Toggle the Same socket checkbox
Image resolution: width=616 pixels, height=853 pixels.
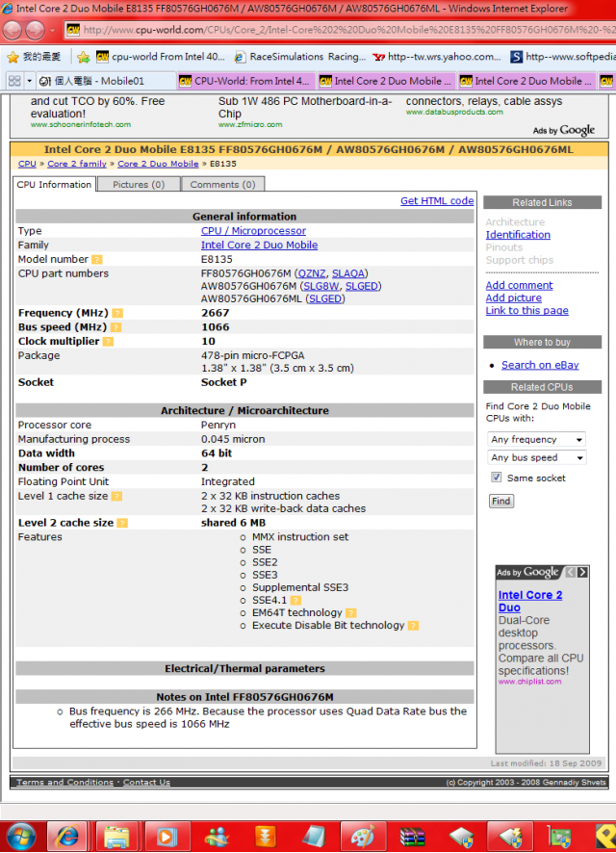(496, 478)
